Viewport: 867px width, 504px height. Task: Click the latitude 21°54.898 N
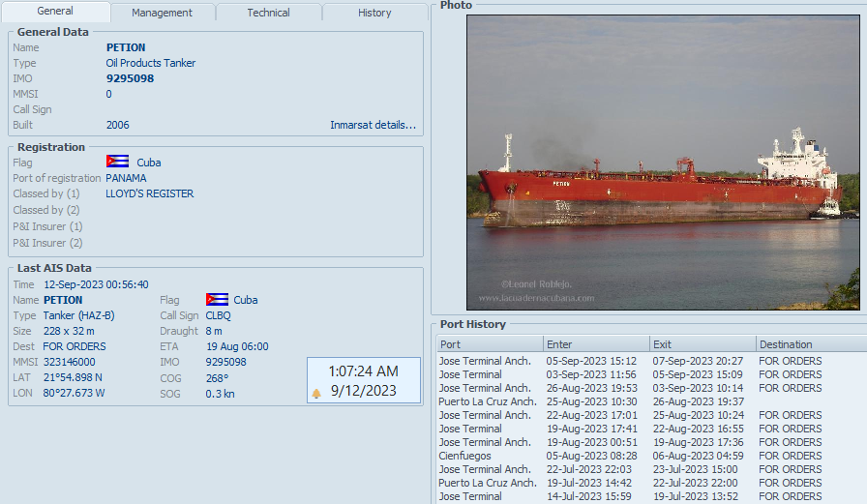pos(73,377)
